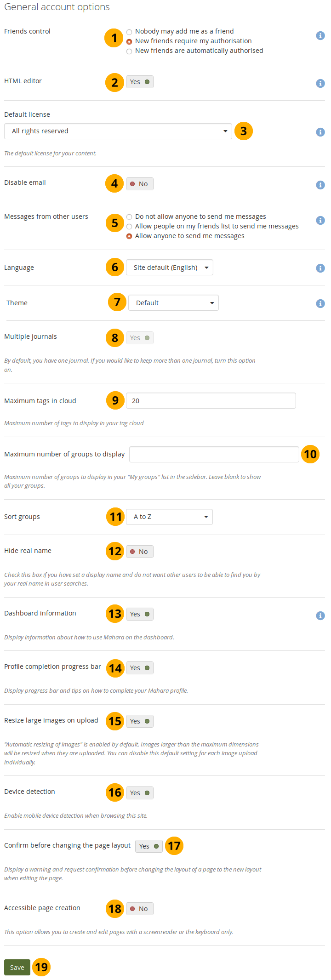331x980 pixels.
Task: Open Friends control help info icon
Action: pyautogui.click(x=320, y=36)
